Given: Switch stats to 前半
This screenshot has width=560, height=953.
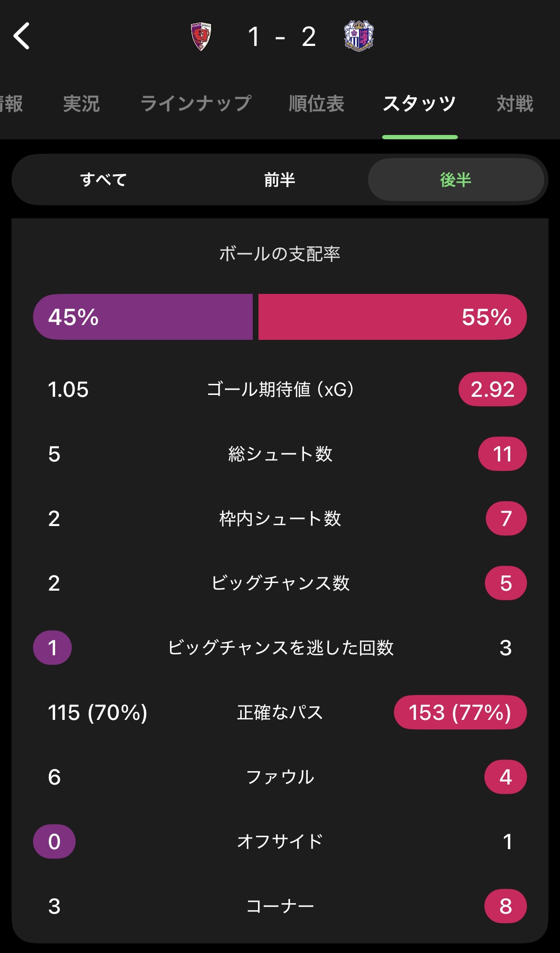Looking at the screenshot, I should click(x=280, y=180).
